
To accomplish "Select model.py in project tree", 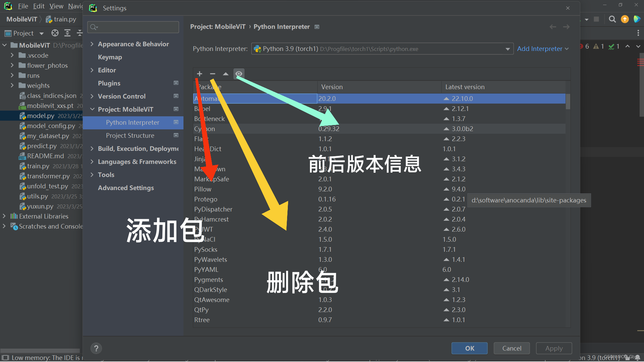I will click(x=41, y=116).
